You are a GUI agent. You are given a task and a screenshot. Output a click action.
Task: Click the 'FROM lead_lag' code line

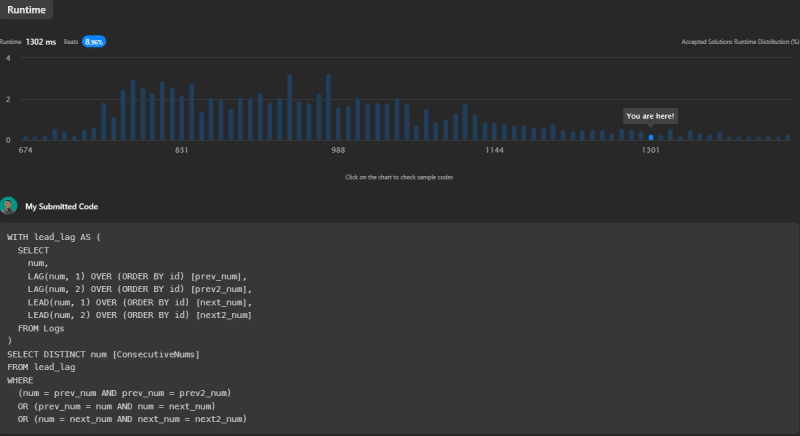41,367
